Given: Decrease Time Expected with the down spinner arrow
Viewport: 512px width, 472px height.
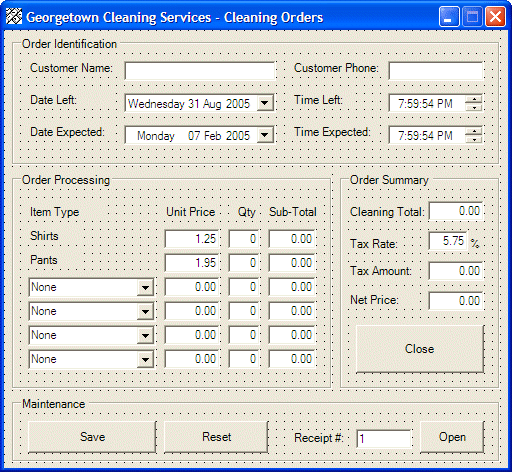Looking at the screenshot, I should [474, 139].
